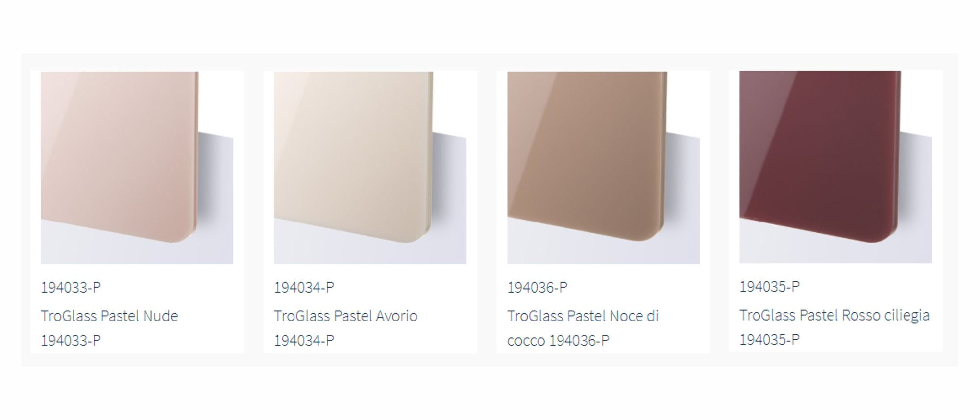The width and height of the screenshot is (980, 420).
Task: Click the TroGlass Pastel Rosso ciliegia title
Action: click(834, 327)
